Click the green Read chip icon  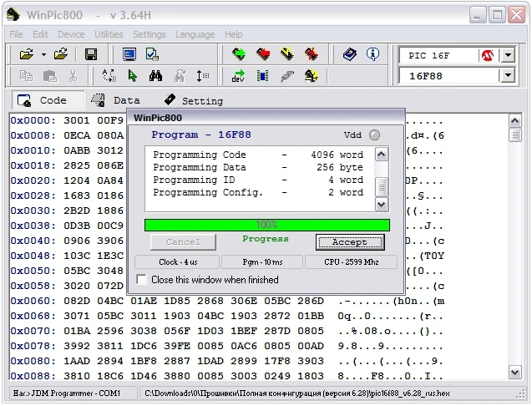click(239, 54)
